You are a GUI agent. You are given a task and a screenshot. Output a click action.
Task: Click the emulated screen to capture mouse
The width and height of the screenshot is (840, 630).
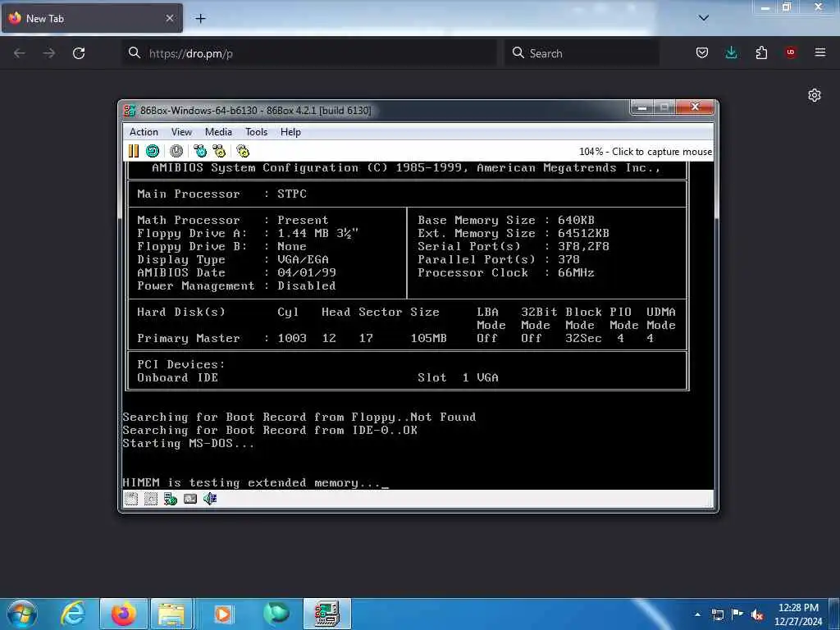418,326
